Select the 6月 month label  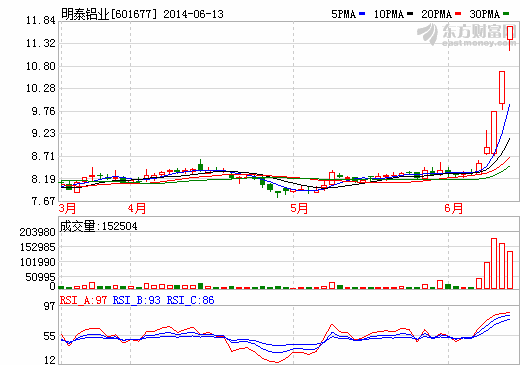pos(454,209)
